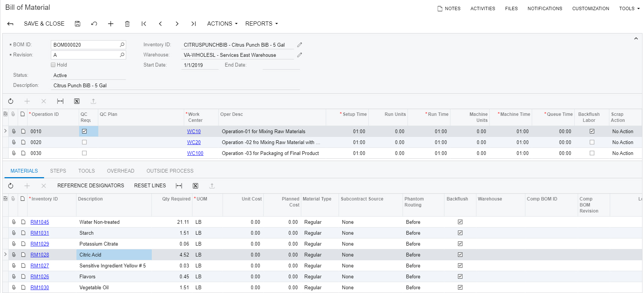This screenshot has height=293, width=644.
Task: Click the Delete trash icon in toolbar
Action: [x=127, y=24]
